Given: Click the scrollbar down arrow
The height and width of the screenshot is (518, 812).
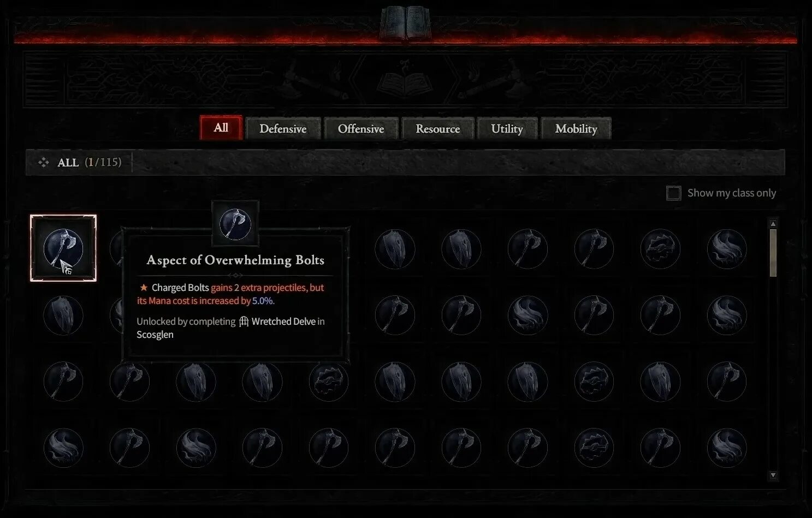Looking at the screenshot, I should [x=773, y=475].
